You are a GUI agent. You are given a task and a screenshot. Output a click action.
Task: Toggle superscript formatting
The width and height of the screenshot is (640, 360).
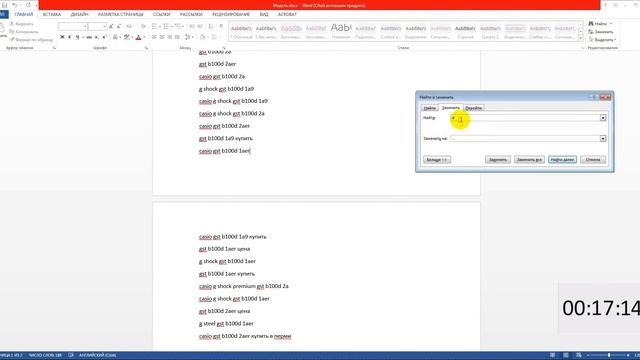point(104,37)
